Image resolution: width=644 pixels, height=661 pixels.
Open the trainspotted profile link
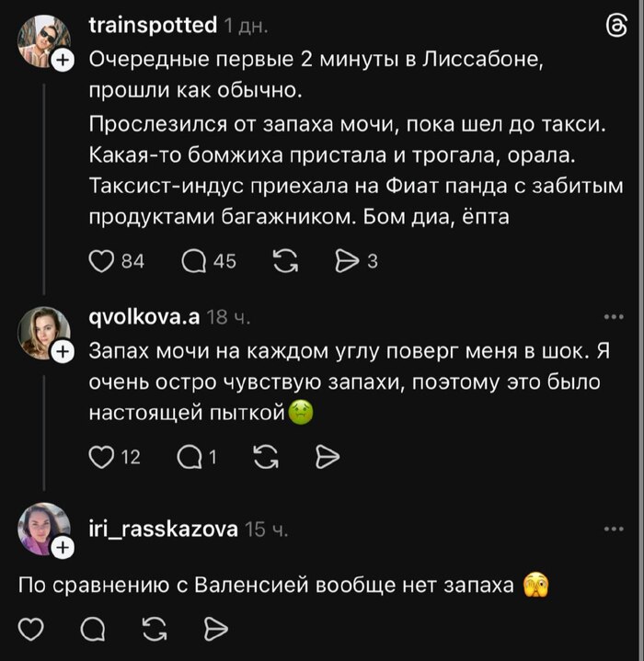(x=153, y=26)
